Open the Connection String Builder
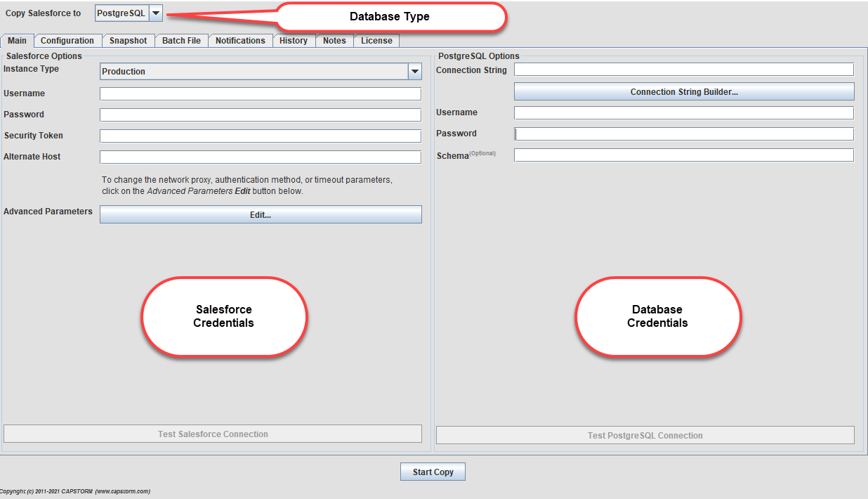Image resolution: width=868 pixels, height=499 pixels. coord(684,91)
